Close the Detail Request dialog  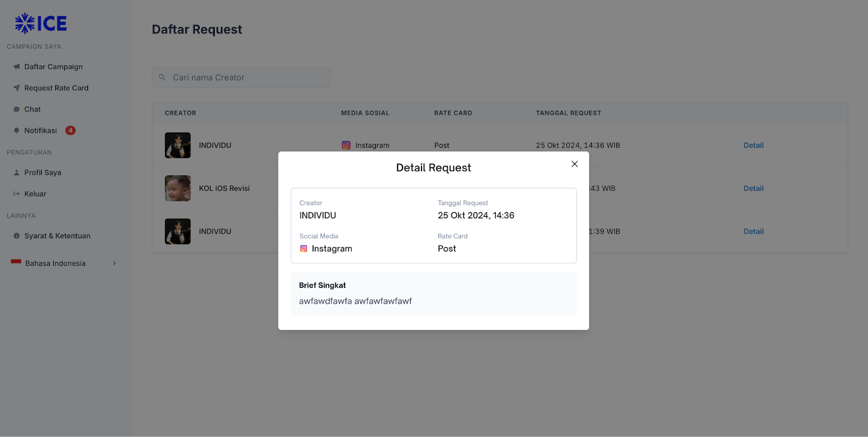575,164
